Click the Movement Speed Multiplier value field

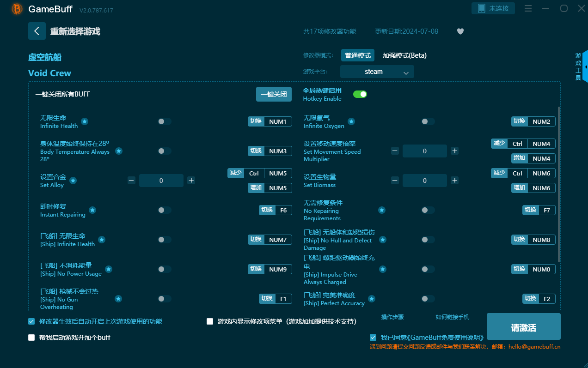(x=425, y=151)
